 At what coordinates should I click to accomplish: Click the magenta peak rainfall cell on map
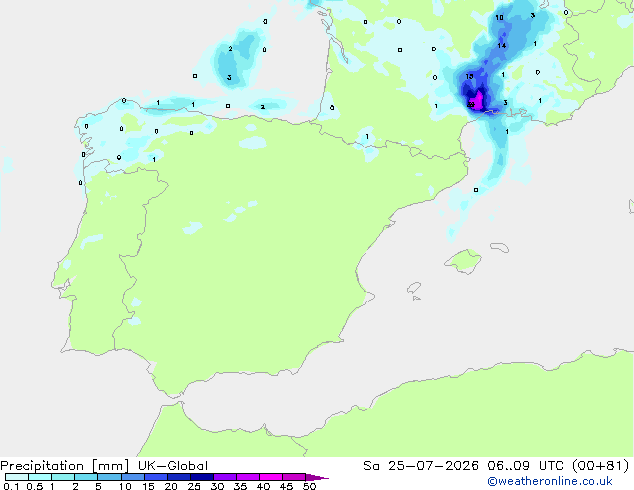click(476, 101)
